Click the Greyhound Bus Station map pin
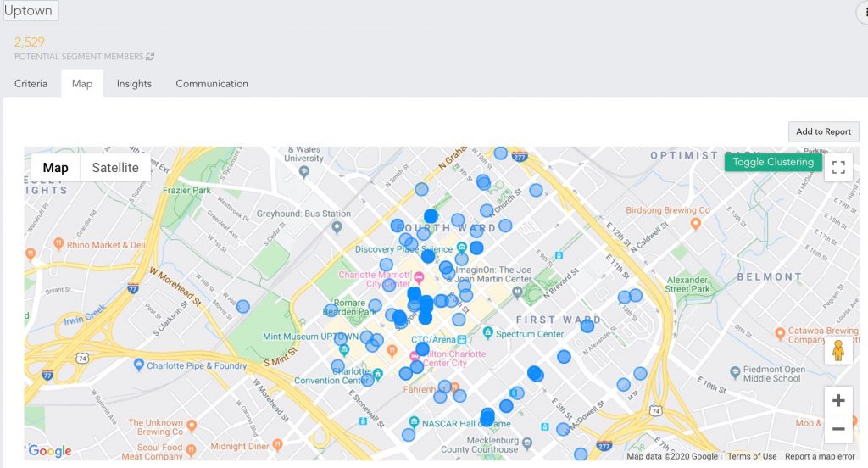This screenshot has height=468, width=868. (337, 227)
